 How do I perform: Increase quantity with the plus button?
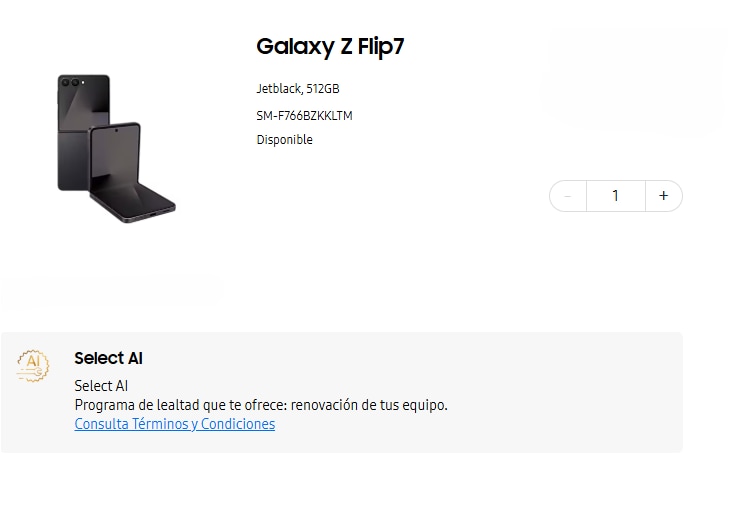(x=663, y=196)
